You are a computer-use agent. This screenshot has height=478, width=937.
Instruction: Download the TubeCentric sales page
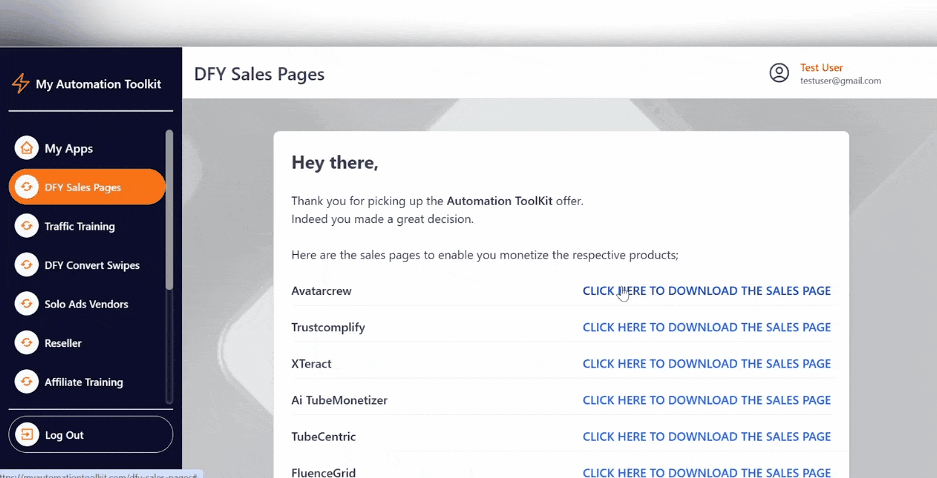coord(706,437)
